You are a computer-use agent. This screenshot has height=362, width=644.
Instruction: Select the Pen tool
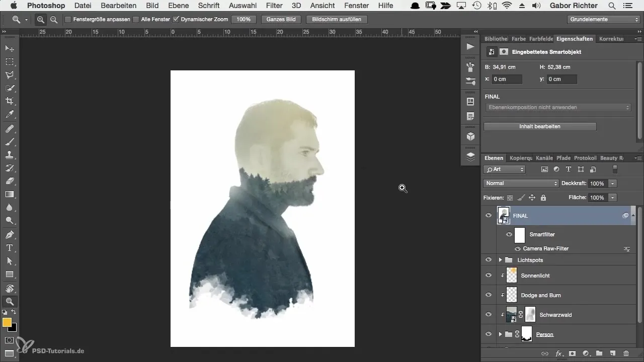click(x=10, y=235)
